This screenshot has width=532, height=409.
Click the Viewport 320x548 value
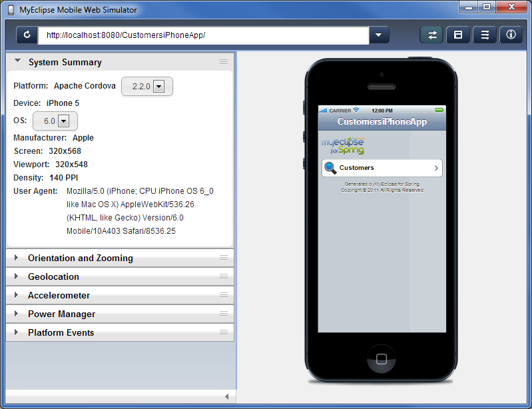click(x=72, y=165)
